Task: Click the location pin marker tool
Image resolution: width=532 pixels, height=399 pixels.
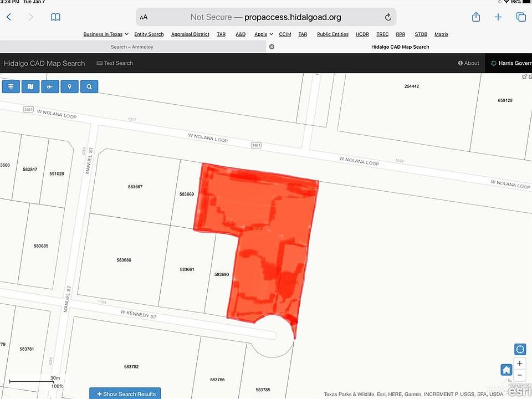Action: coord(69,86)
